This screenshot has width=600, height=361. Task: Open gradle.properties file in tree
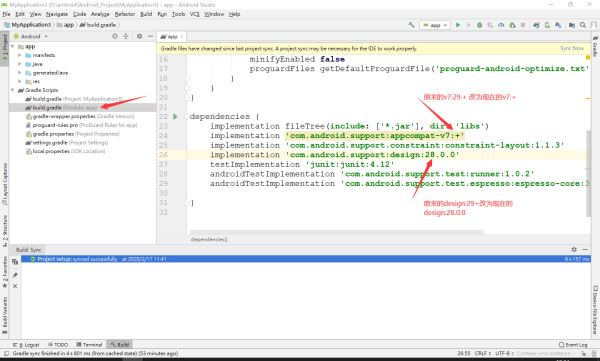coord(72,134)
